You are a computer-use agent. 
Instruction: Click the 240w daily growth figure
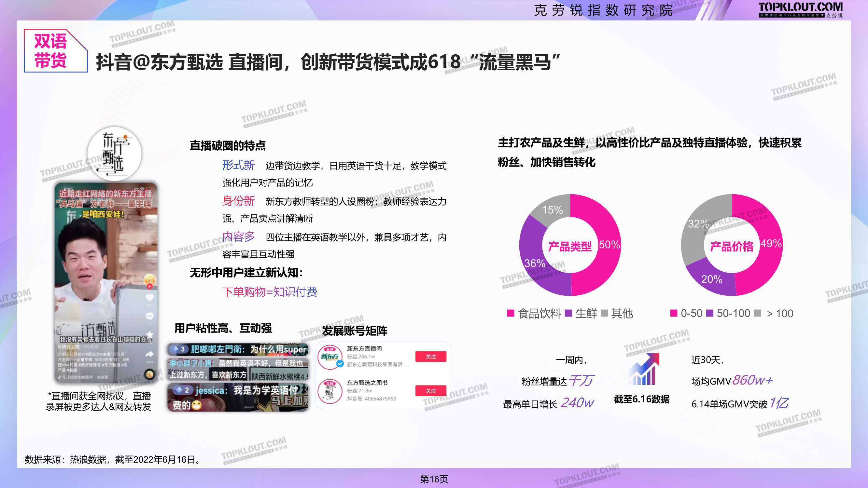click(577, 402)
